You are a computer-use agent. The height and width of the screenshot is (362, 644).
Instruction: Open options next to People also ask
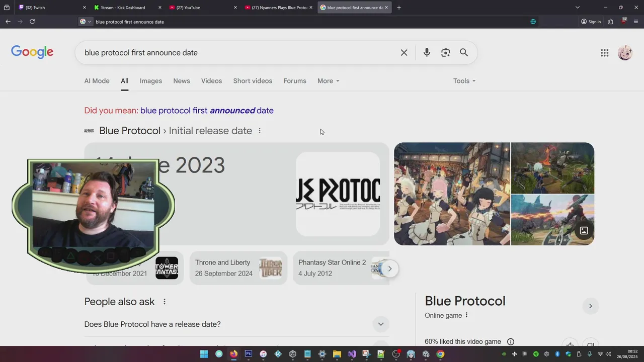[x=164, y=302]
